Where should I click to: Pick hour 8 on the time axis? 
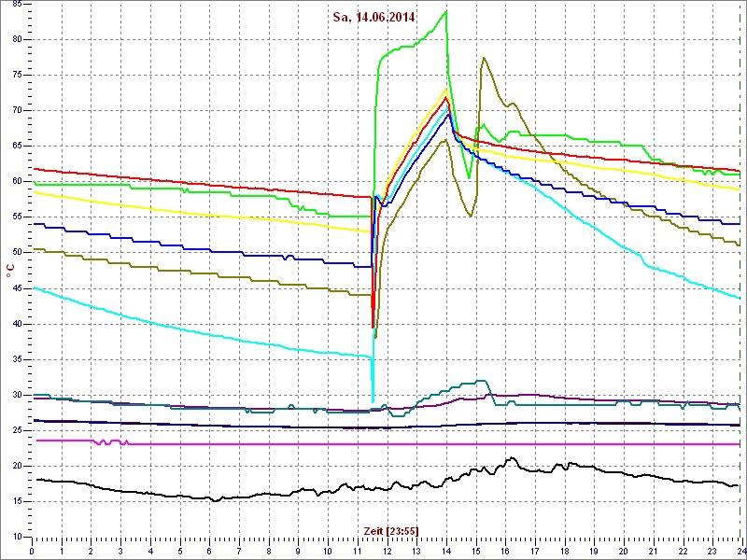[269, 552]
